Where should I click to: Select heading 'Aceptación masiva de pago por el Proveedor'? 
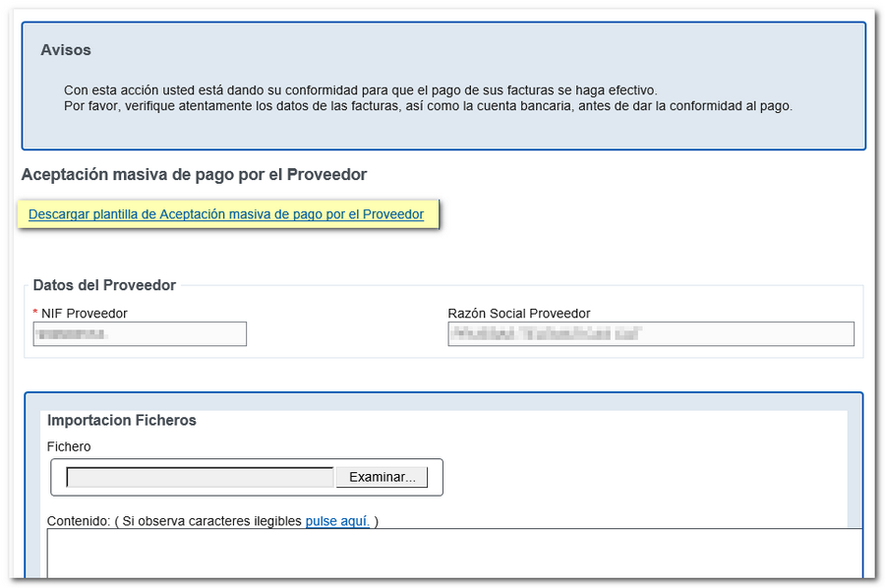(x=194, y=174)
